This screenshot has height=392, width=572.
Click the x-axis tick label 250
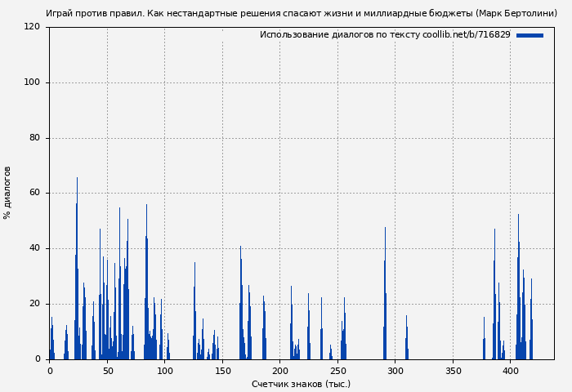point(337,371)
